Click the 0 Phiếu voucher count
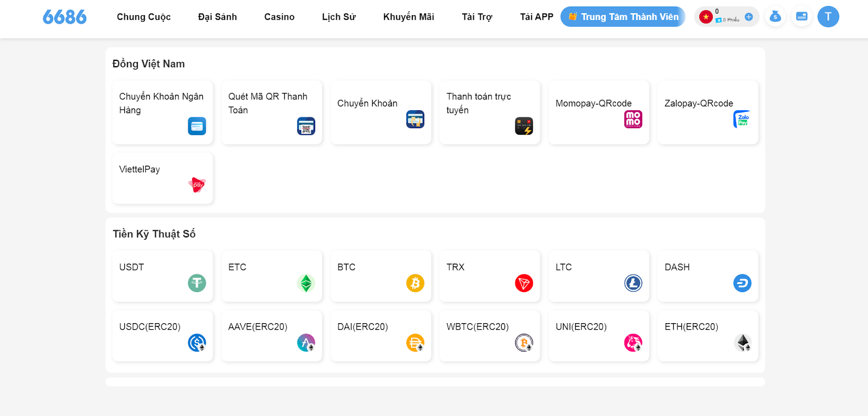Image resolution: width=868 pixels, height=416 pixels. click(x=730, y=20)
